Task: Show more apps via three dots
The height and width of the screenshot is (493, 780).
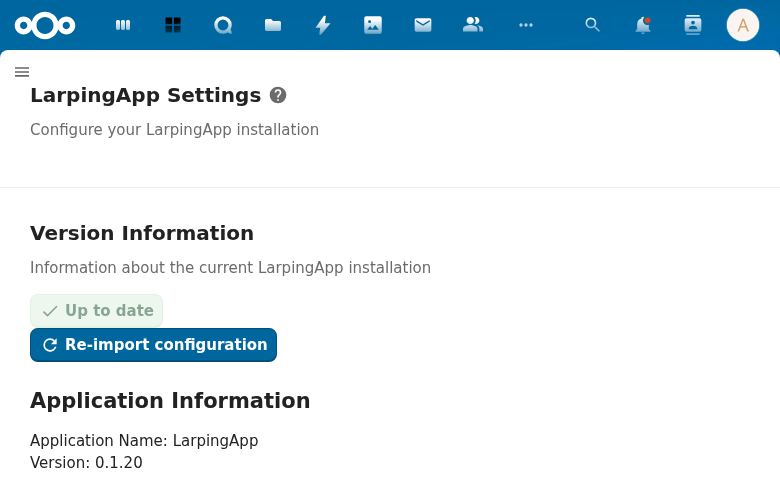Action: coord(526,25)
